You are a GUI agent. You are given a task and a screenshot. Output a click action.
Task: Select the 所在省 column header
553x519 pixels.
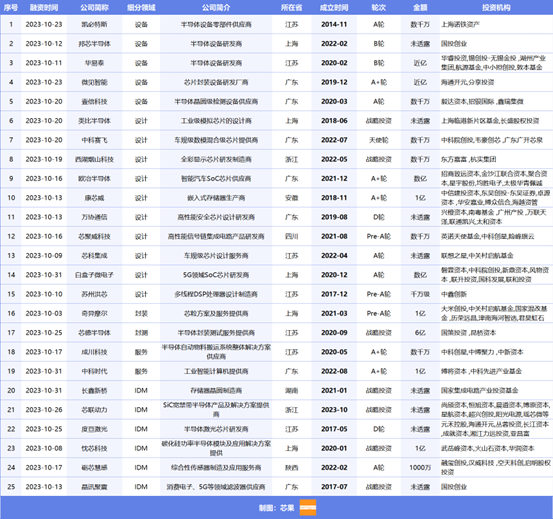[x=291, y=7]
